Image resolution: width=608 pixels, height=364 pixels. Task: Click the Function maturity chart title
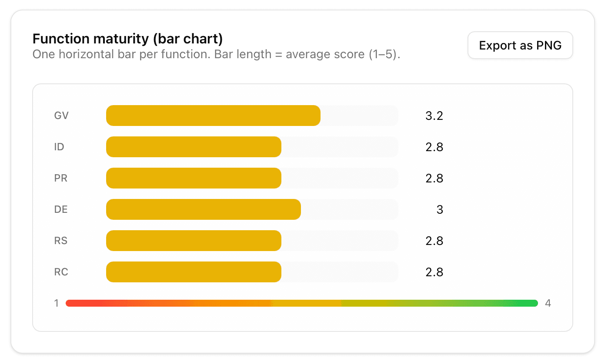(x=127, y=39)
